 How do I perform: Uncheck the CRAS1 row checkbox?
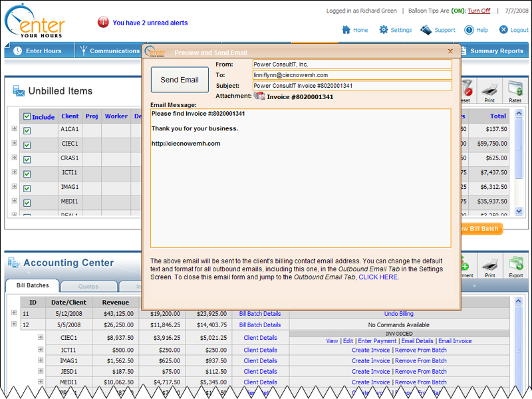click(x=27, y=160)
